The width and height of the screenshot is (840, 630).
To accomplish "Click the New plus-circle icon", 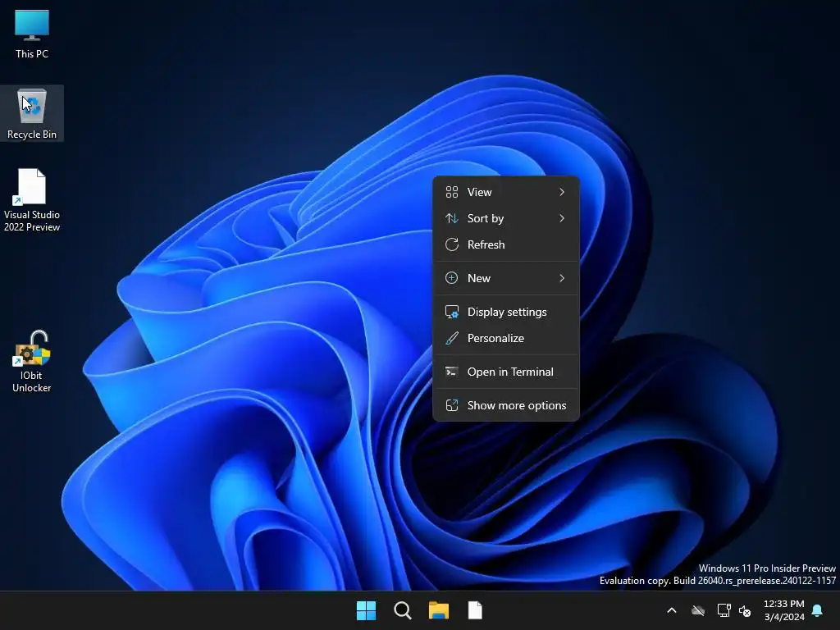I will click(452, 278).
